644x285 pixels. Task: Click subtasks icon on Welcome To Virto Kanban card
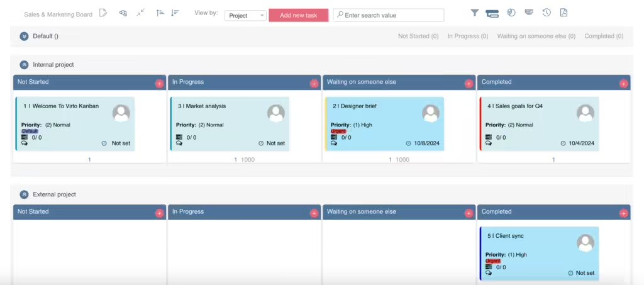pos(25,137)
